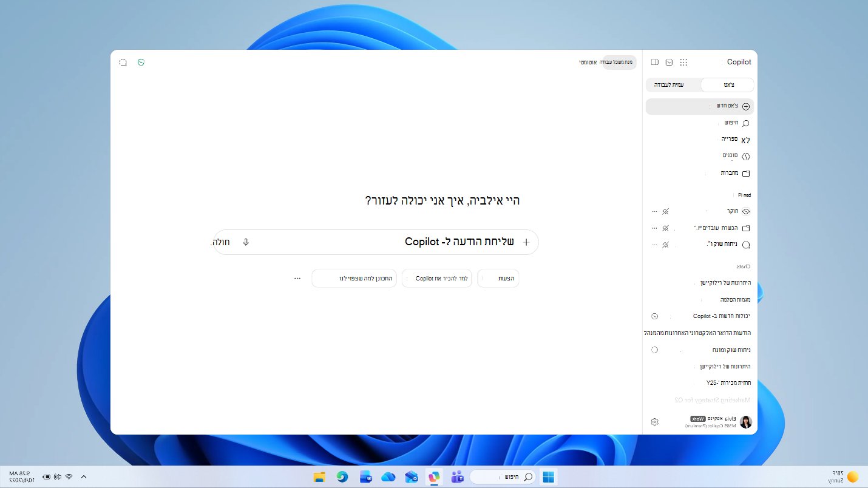
Task: Click the taskbar חיפוש search box
Action: pos(503,476)
